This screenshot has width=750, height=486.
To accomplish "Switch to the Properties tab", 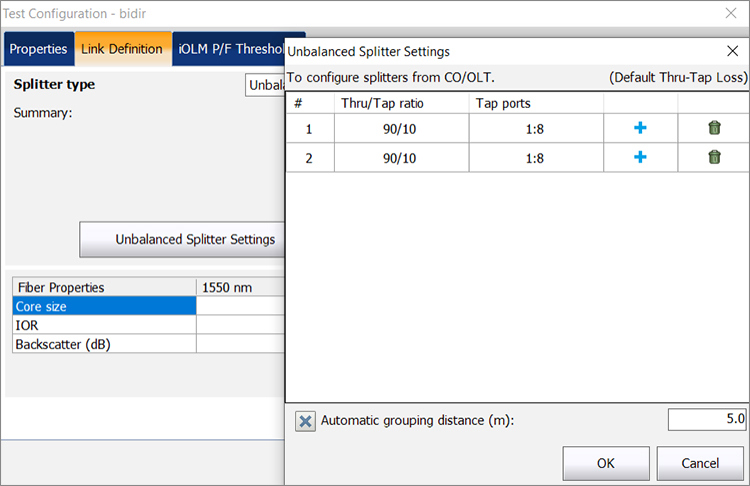I will click(x=39, y=49).
